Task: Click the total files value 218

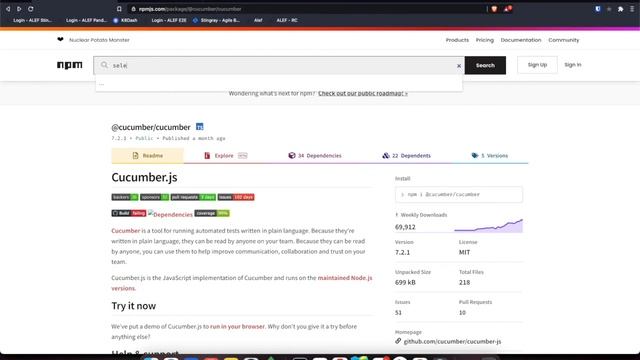Action: (464, 282)
